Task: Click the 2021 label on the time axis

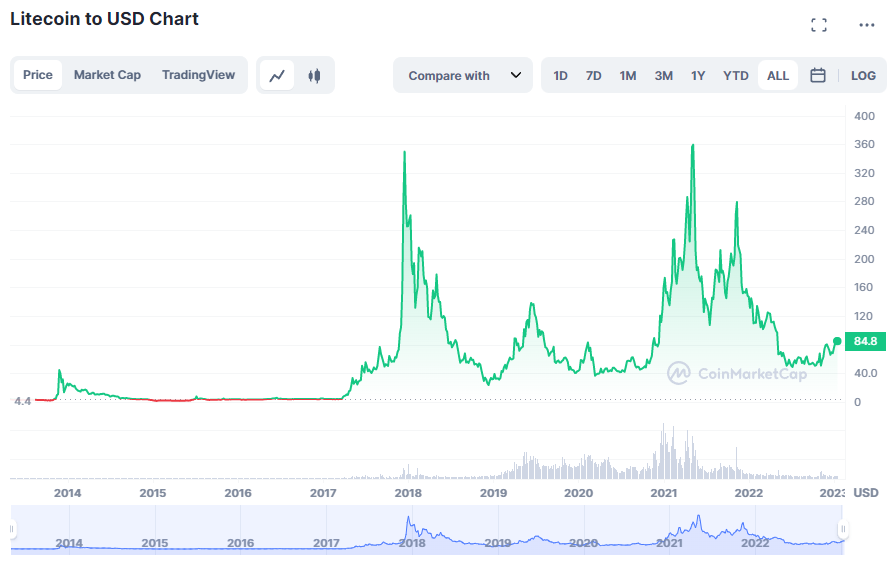Action: pyautogui.click(x=663, y=493)
